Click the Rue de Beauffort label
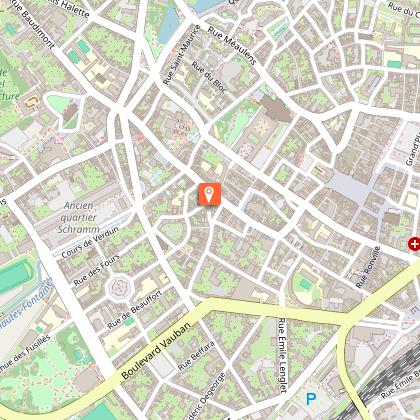 tap(135, 310)
